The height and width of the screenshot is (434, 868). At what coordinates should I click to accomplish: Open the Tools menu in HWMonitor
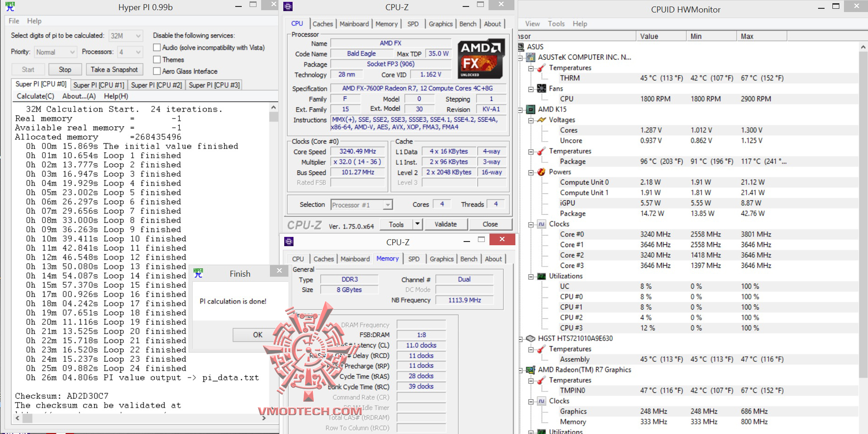click(556, 24)
